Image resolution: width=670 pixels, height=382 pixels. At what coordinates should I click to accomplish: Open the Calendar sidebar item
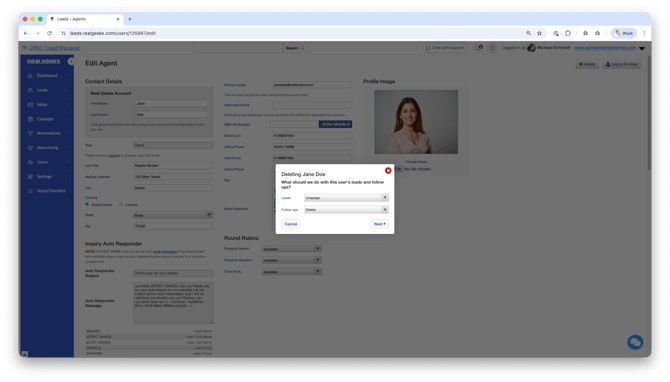pos(47,119)
